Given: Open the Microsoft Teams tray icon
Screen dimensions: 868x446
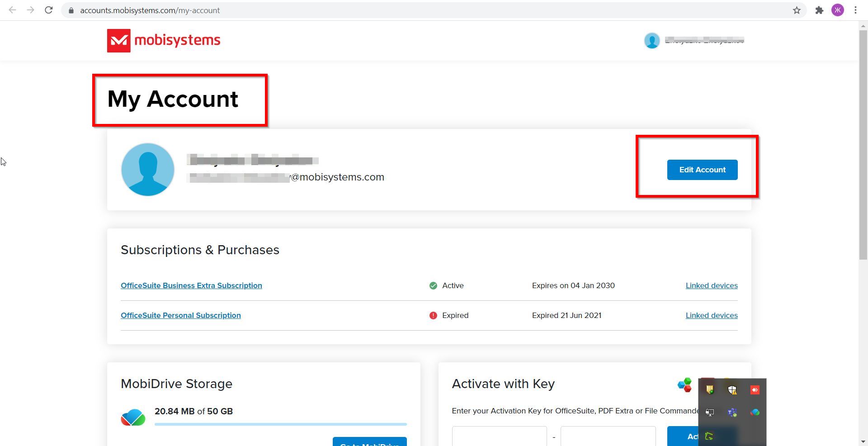Looking at the screenshot, I should (x=732, y=412).
